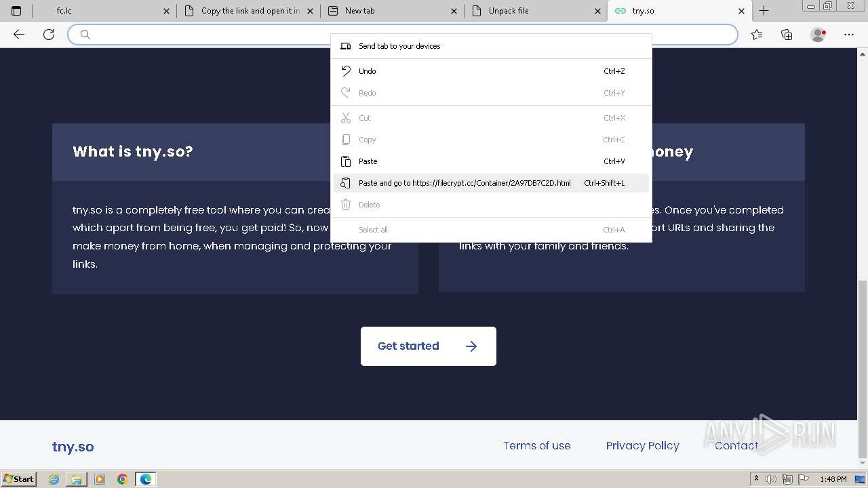Launch Chrome from taskbar

coord(123,479)
